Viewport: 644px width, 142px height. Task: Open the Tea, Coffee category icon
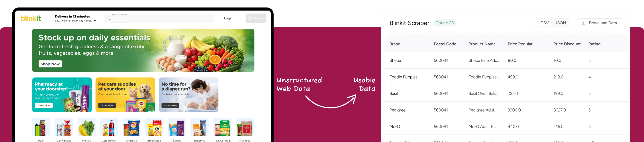click(222, 127)
